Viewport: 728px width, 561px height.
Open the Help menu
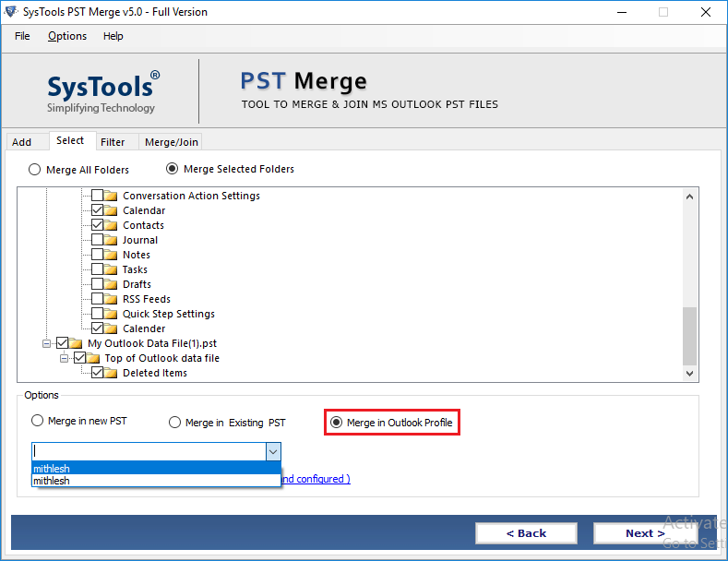(113, 36)
